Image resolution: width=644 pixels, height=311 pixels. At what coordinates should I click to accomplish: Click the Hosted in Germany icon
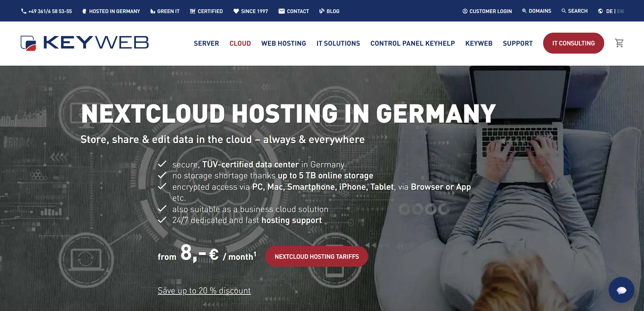[84, 11]
